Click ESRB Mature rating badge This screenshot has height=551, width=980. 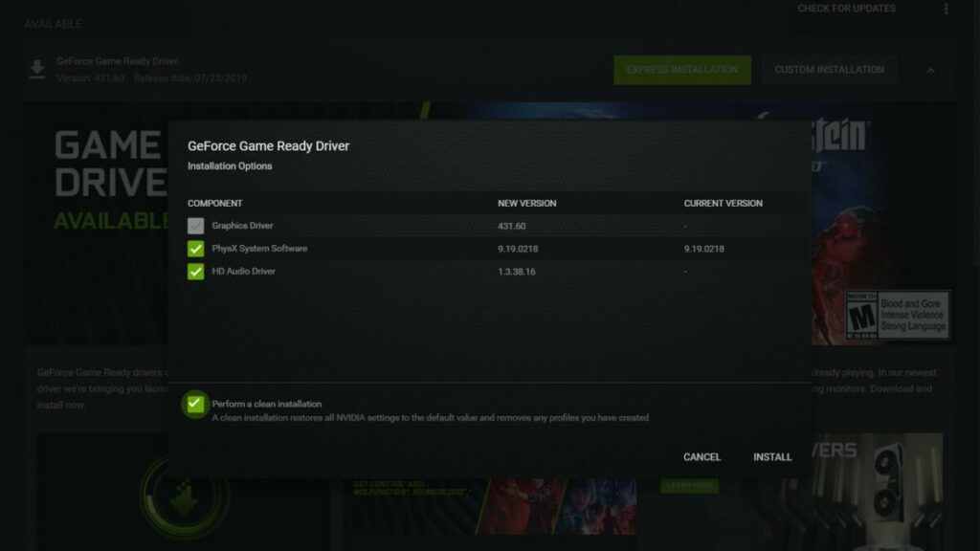point(897,315)
